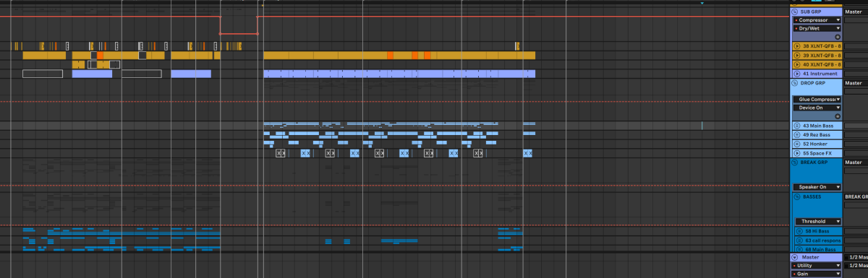Unfold track 52 Honker
This screenshot has width=868, height=278.
(x=797, y=143)
